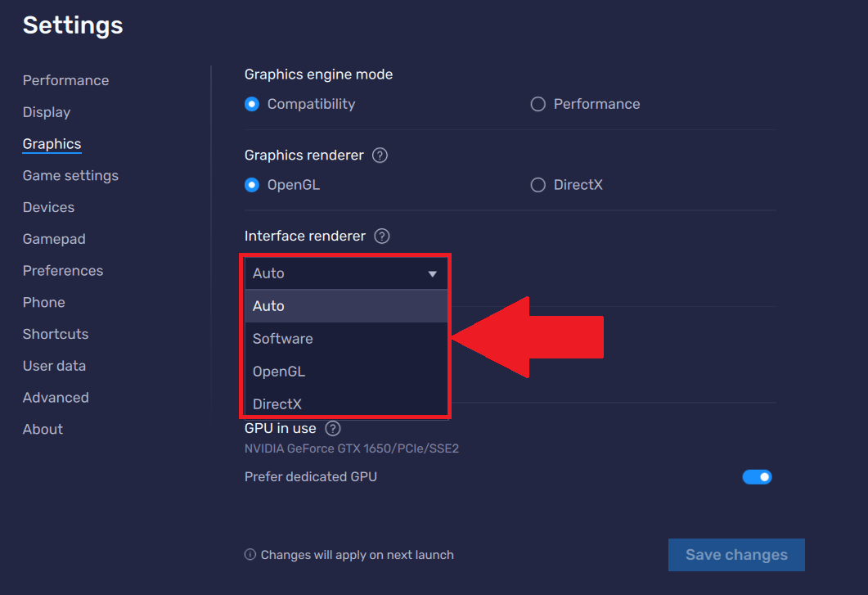Collapse the Interface renderer dropdown
The width and height of the screenshot is (868, 595).
click(432, 273)
